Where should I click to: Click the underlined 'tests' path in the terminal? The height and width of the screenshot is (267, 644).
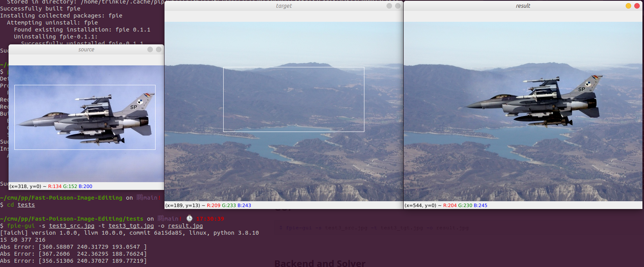26,205
